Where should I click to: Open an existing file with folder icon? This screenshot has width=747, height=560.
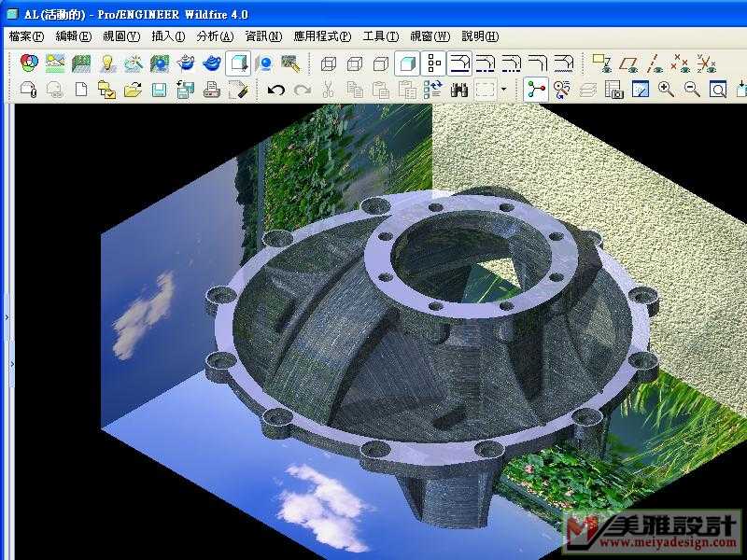(134, 90)
